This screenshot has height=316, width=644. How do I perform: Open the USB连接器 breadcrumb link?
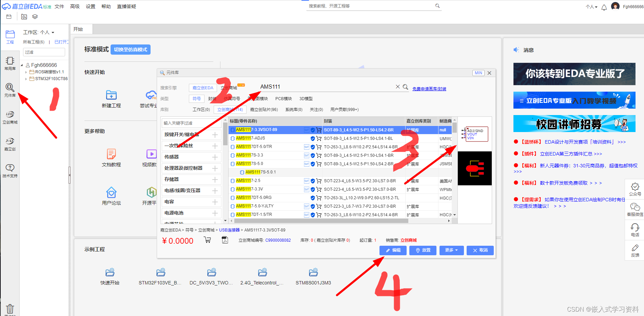[229, 230]
